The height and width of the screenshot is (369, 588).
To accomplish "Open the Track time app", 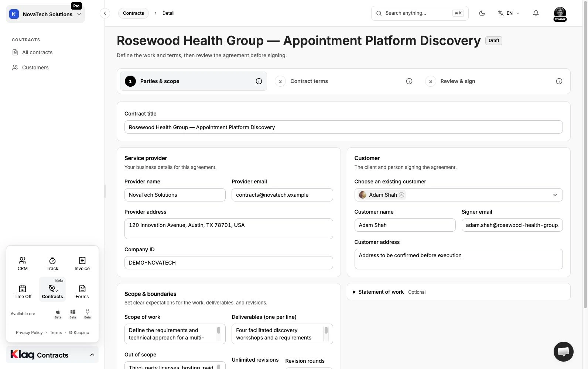I will (52, 263).
